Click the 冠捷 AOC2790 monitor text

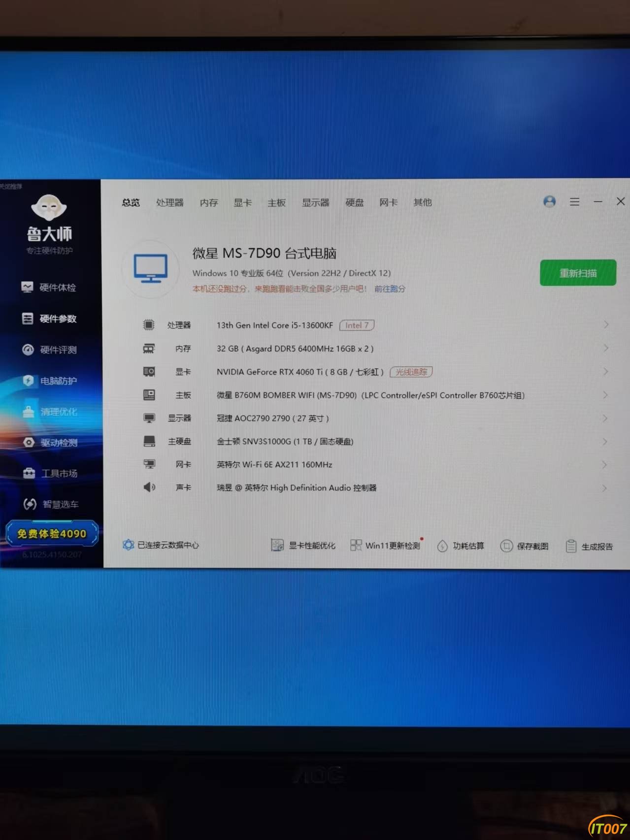pyautogui.click(x=273, y=418)
